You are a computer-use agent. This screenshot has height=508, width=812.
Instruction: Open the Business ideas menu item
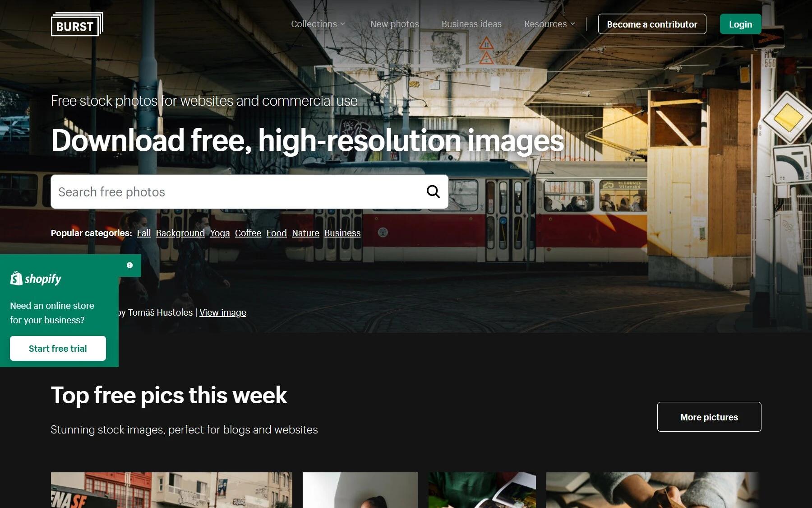(471, 24)
